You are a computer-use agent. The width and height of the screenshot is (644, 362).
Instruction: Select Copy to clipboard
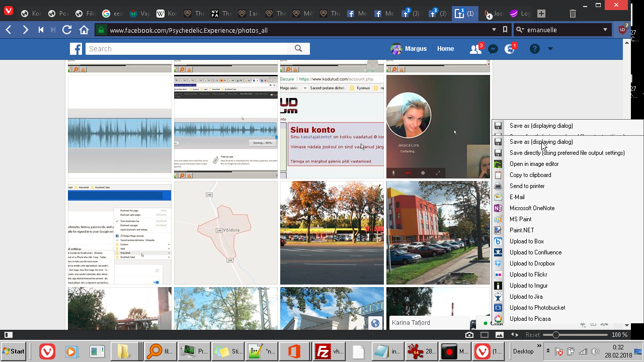[x=568, y=175]
